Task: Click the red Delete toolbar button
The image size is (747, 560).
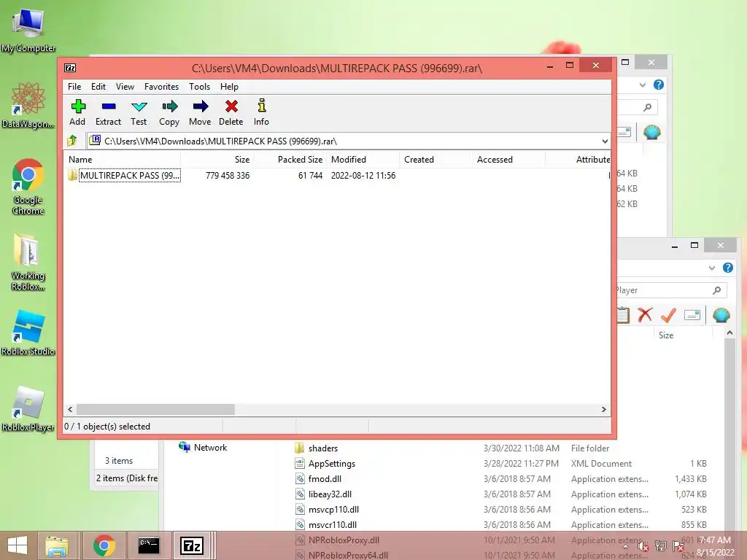Action: [231, 113]
